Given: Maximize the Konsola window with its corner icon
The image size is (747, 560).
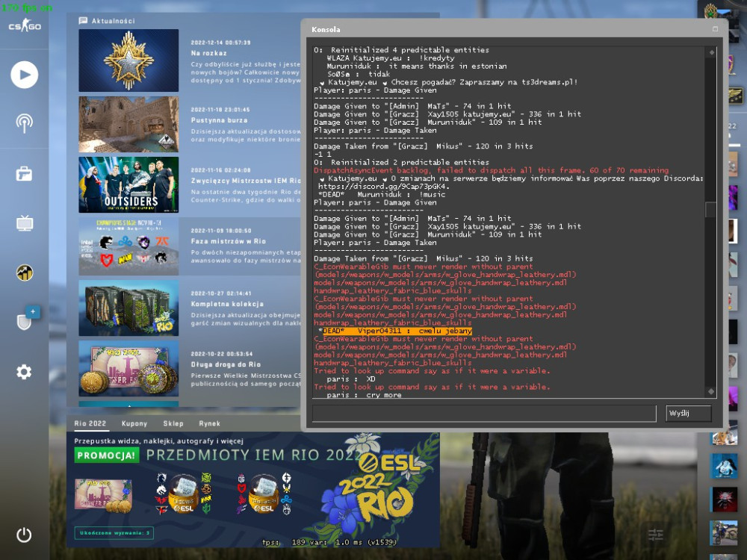Looking at the screenshot, I should 715,29.
